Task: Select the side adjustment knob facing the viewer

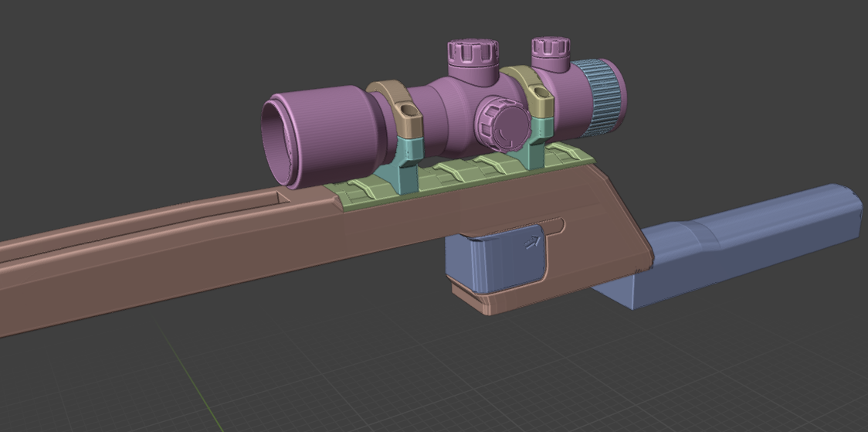Action: click(503, 124)
